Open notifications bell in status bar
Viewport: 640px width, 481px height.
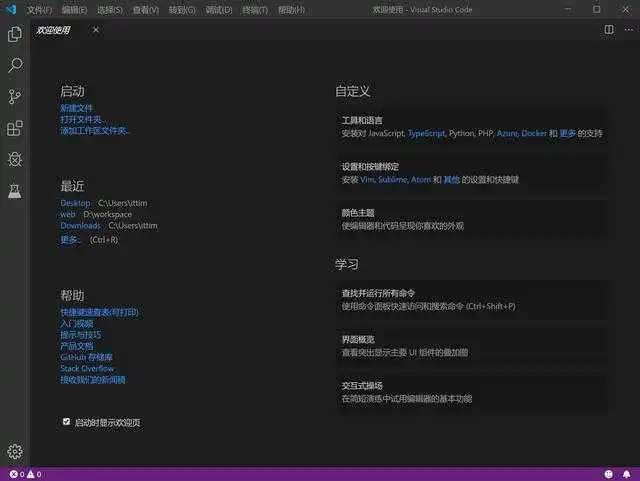pos(627,473)
